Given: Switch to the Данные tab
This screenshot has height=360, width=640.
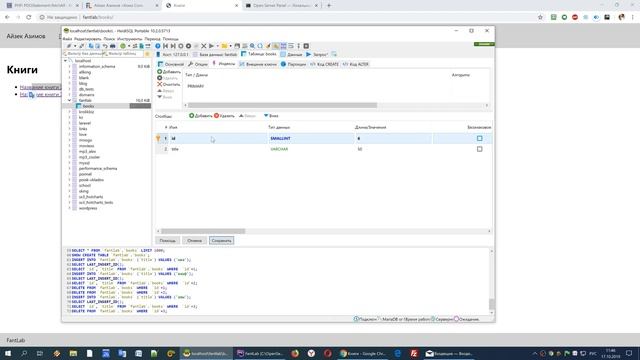Looking at the screenshot, I should (x=291, y=54).
